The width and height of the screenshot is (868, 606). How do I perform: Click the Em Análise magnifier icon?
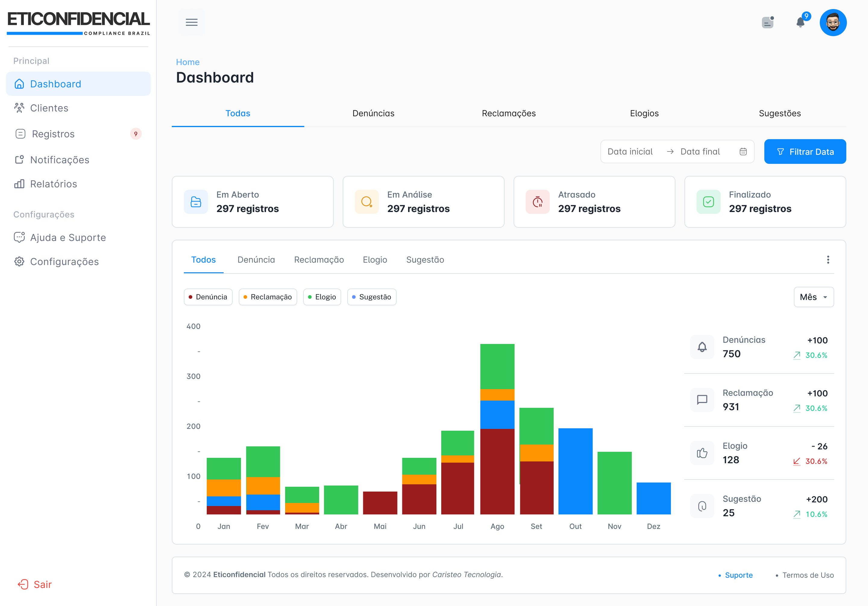pos(367,202)
